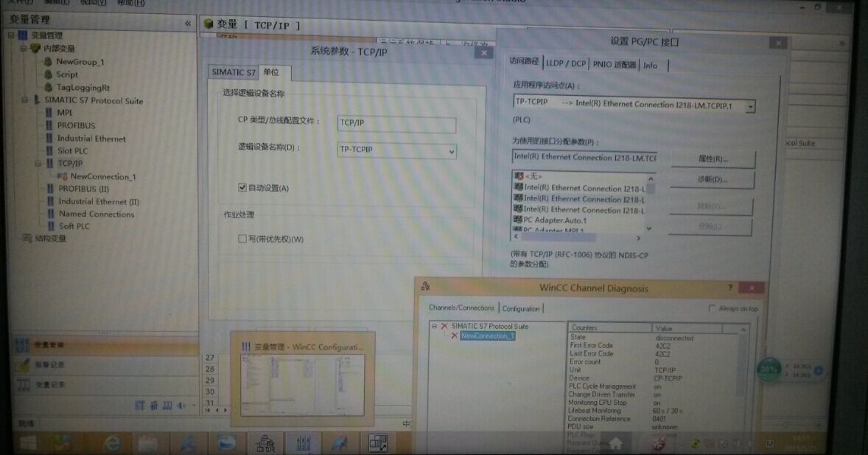This screenshot has height=455, width=868.
Task: Toggle the Always on top checkbox
Action: pyautogui.click(x=712, y=308)
